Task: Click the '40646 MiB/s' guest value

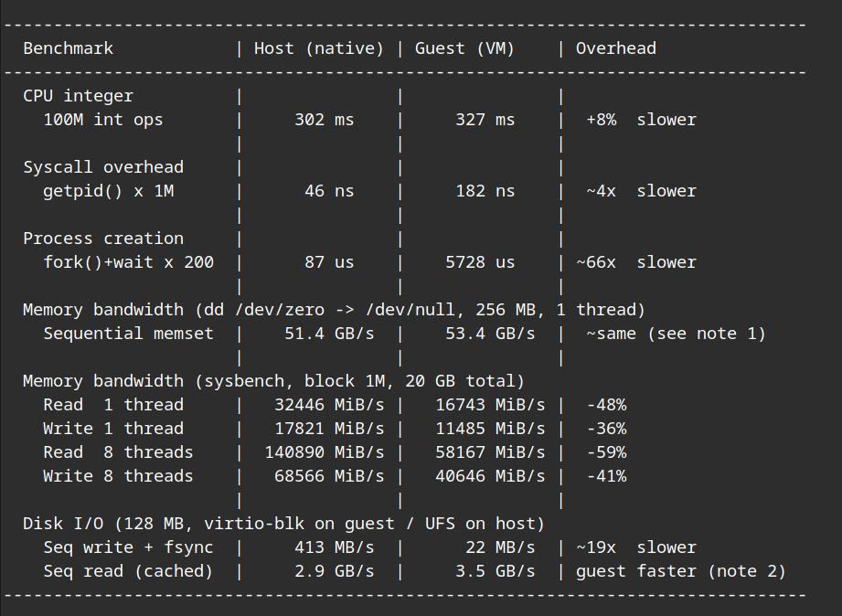Action: click(x=490, y=476)
